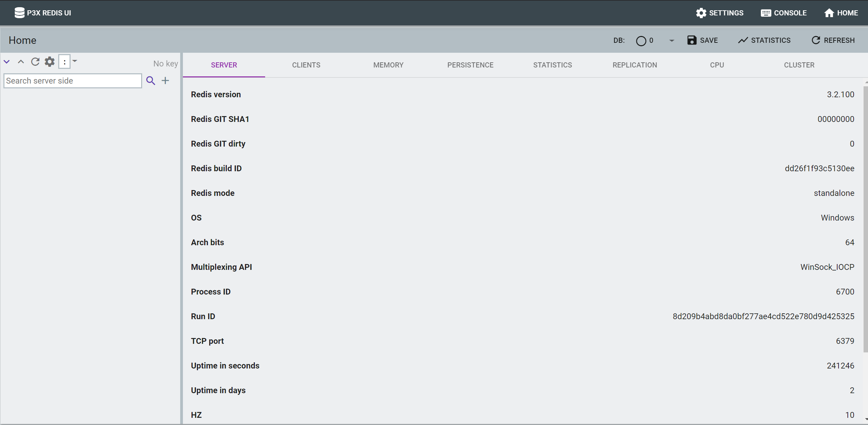
Task: Switch to the Memory tab
Action: coord(388,65)
